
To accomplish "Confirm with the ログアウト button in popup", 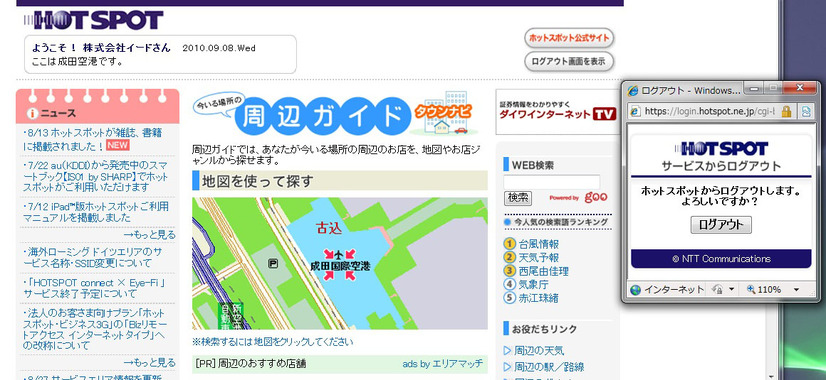I will (x=721, y=225).
